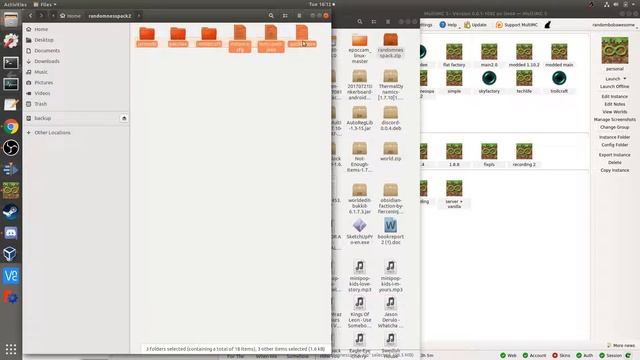Open the randombobawesome account dropdown
Screen dimensions: 640x360
point(614,25)
